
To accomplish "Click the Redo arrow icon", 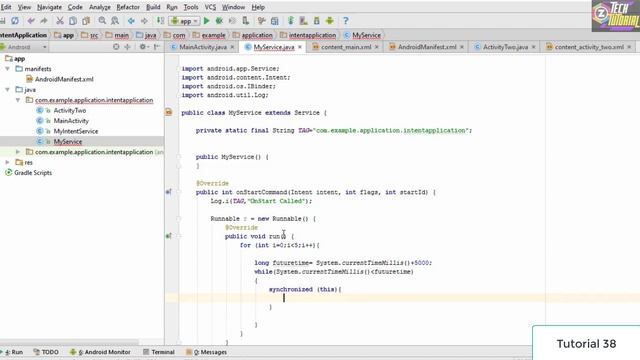I will [x=44, y=21].
